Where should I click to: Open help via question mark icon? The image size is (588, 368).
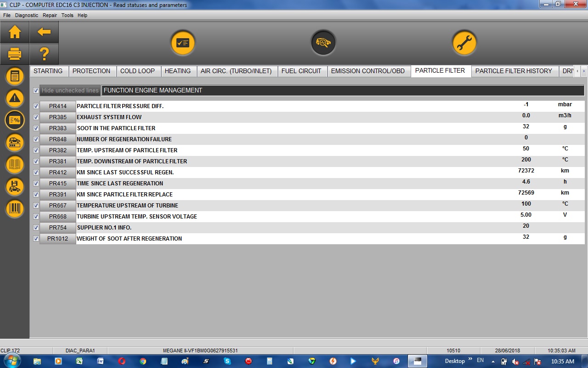(44, 55)
